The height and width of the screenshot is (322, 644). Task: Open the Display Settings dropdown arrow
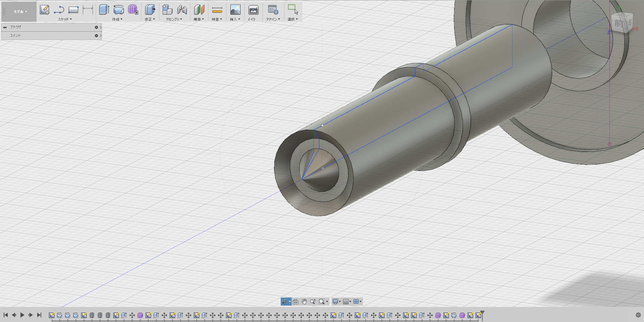pyautogui.click(x=340, y=302)
